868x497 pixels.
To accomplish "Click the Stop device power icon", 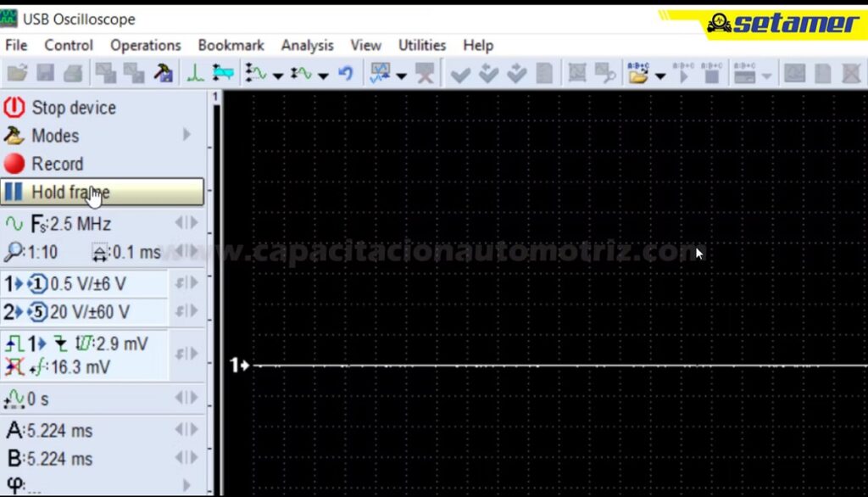I will 14,108.
